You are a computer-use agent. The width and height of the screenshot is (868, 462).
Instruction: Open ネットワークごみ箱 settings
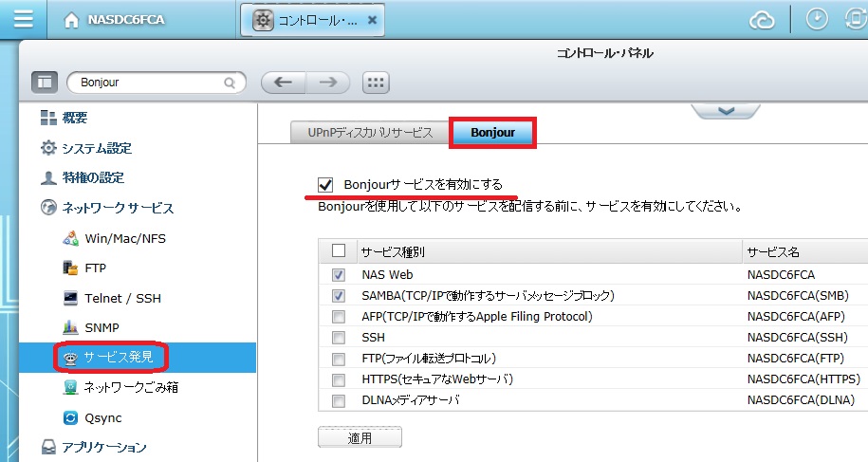(120, 387)
